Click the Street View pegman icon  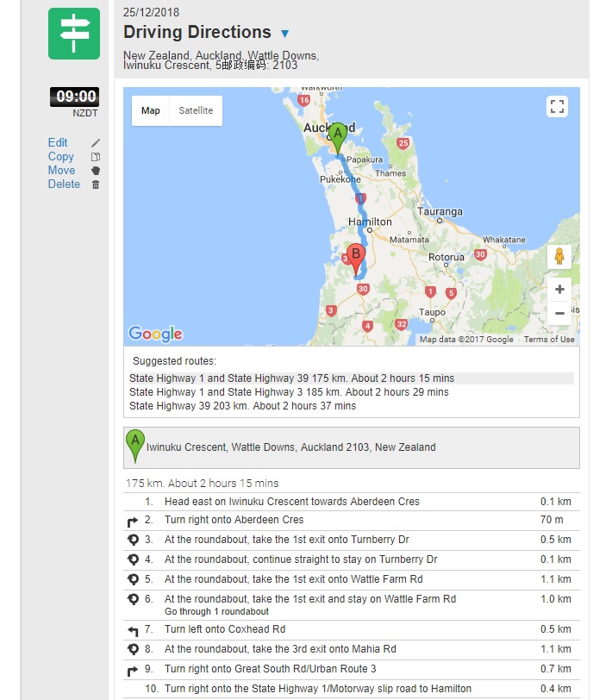click(x=559, y=257)
